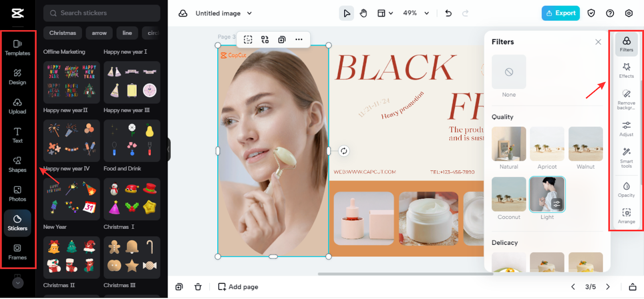Click the BLACK headline text
Screen dimensions: 644x299
pos(395,67)
